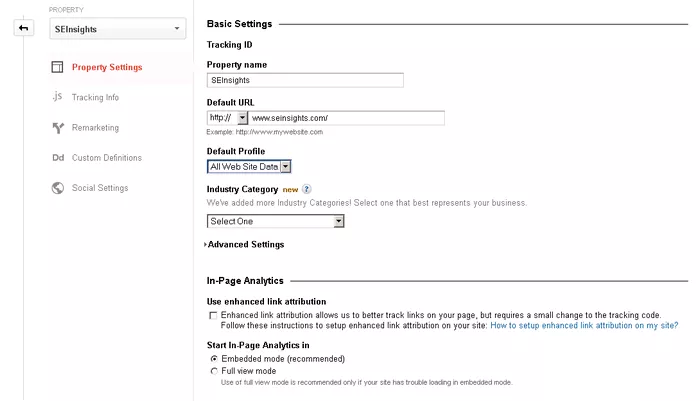This screenshot has width=700, height=401.
Task: Select Full view mode radio button
Action: (213, 371)
